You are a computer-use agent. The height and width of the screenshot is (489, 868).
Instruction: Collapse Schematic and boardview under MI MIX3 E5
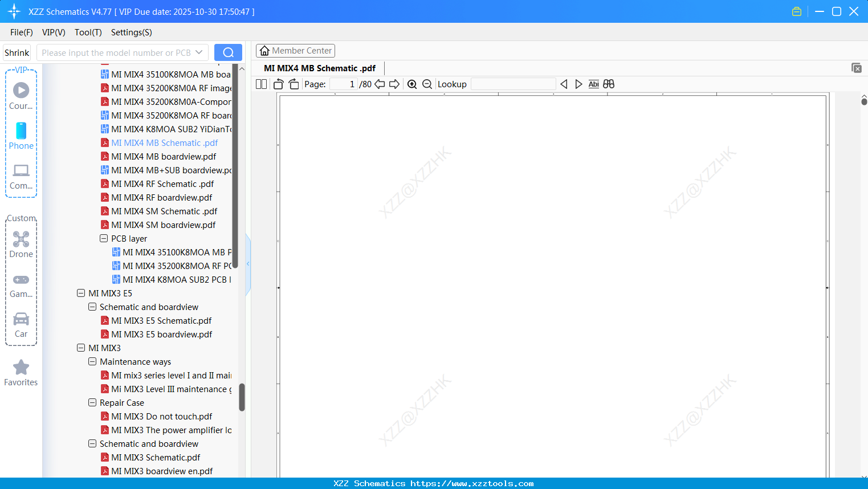(x=92, y=307)
